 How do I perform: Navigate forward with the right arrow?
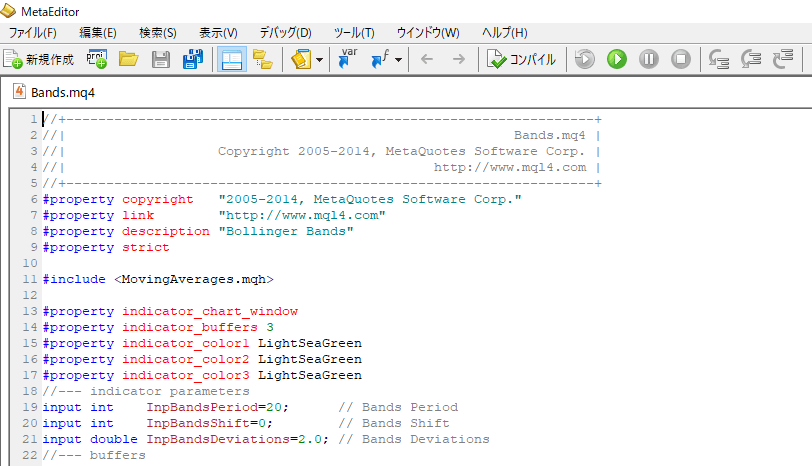(459, 60)
